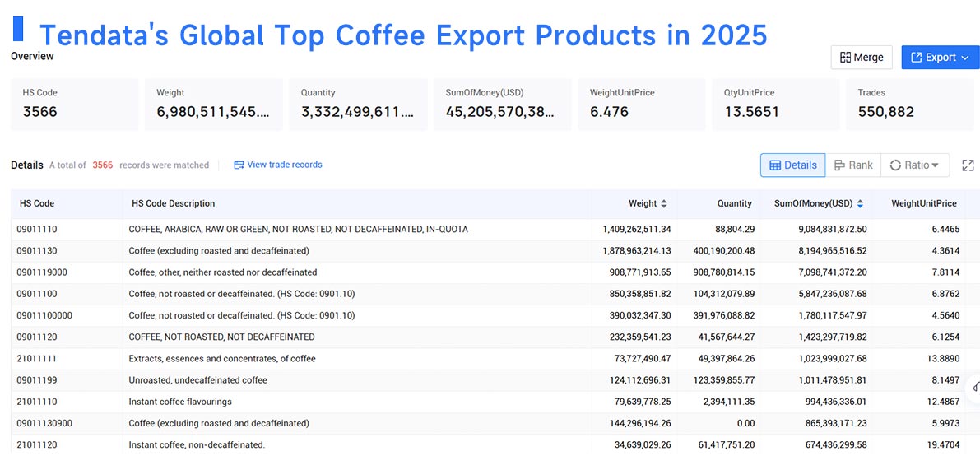Click the WeightUnitPrice 6.476 overview card

point(641,105)
